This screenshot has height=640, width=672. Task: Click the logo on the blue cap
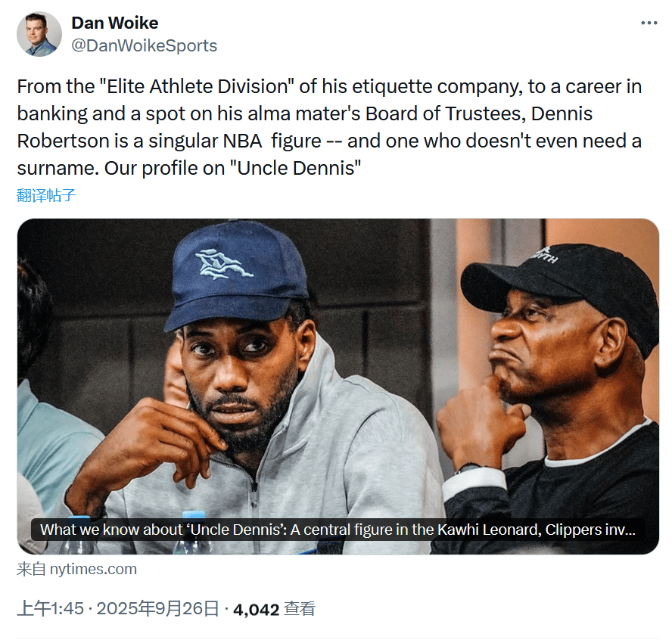tap(223, 263)
